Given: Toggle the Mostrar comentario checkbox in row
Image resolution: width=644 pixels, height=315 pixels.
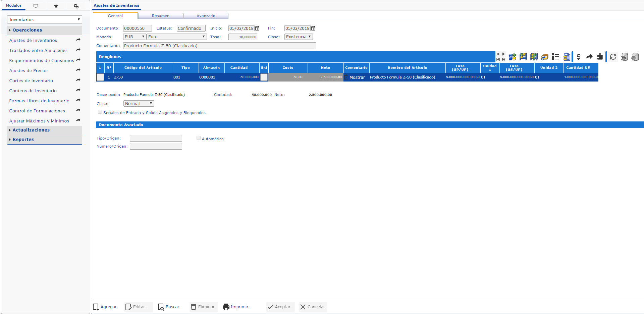Looking at the screenshot, I should [x=346, y=77].
